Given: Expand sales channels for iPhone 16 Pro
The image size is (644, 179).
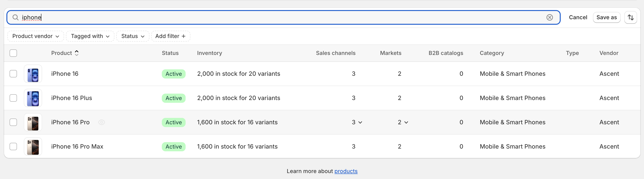Looking at the screenshot, I should click(360, 122).
